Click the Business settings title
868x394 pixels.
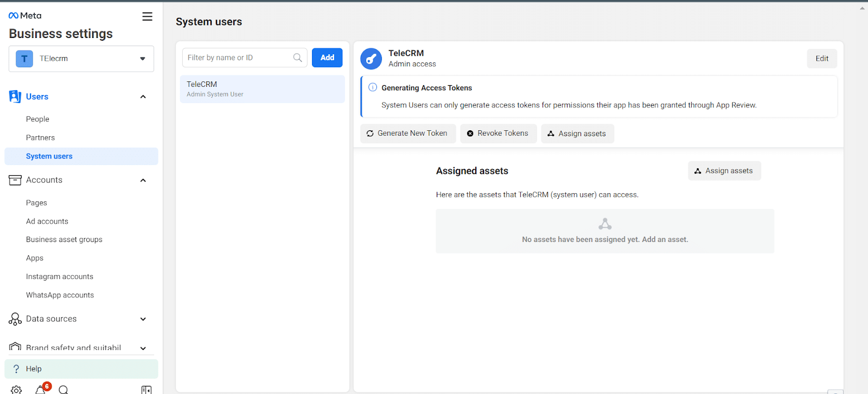61,34
